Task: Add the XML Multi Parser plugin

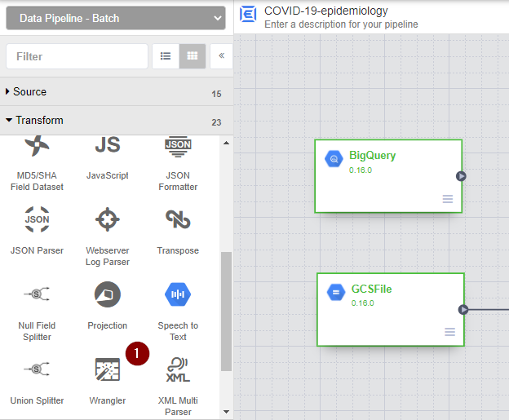Action: pyautogui.click(x=178, y=387)
